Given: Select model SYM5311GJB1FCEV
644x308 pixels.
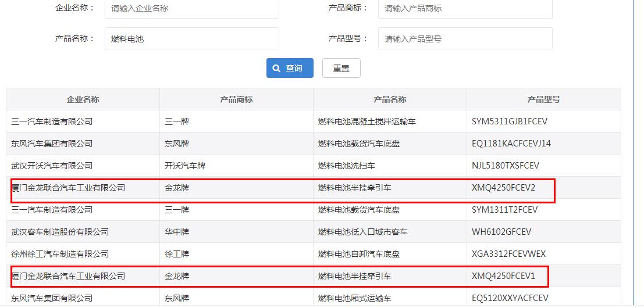Looking at the screenshot, I should pyautogui.click(x=544, y=121).
